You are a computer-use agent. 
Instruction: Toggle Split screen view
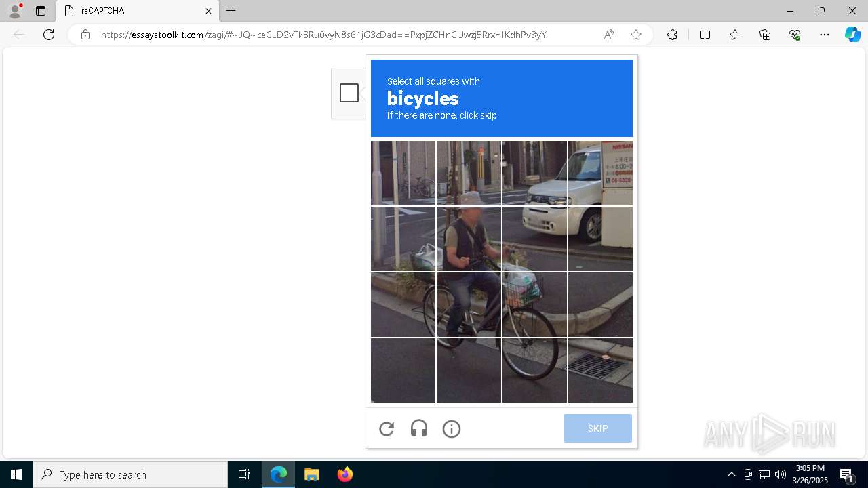click(705, 35)
